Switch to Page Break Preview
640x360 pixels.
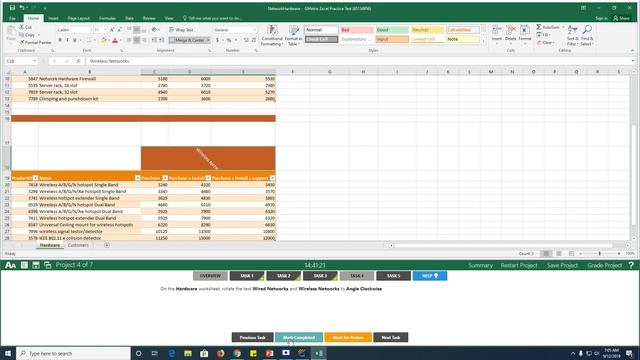571,253
